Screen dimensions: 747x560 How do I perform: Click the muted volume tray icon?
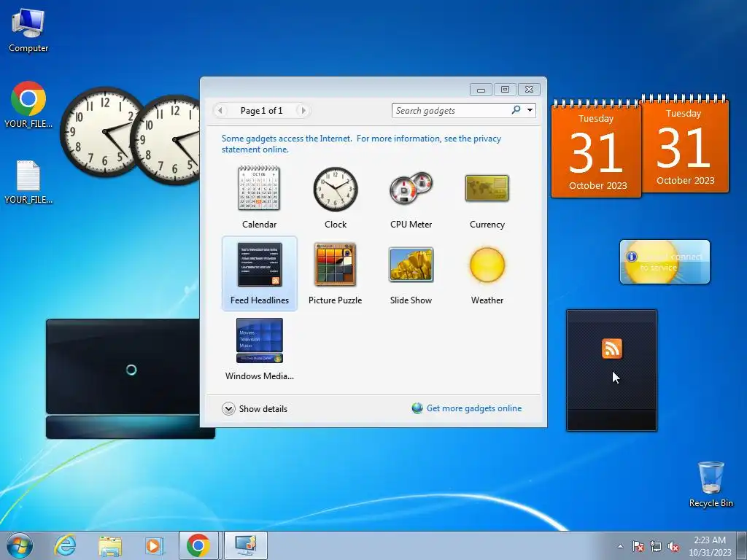pyautogui.click(x=673, y=546)
